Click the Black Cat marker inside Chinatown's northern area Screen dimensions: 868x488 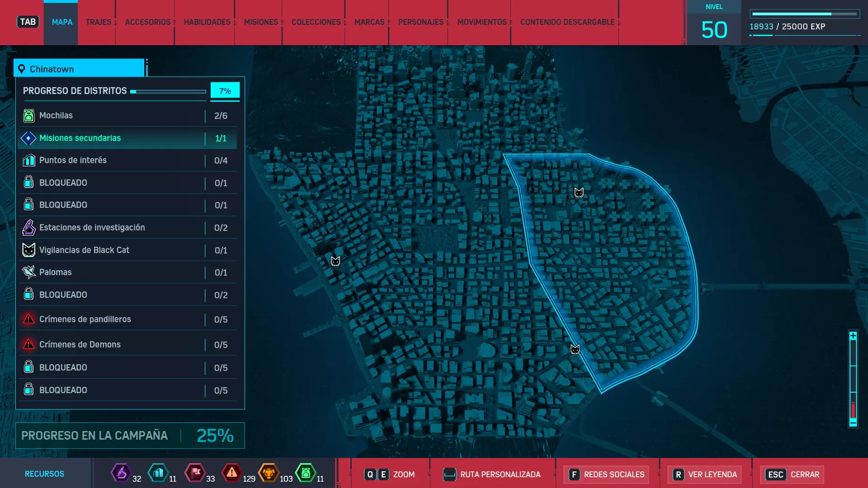pos(579,192)
